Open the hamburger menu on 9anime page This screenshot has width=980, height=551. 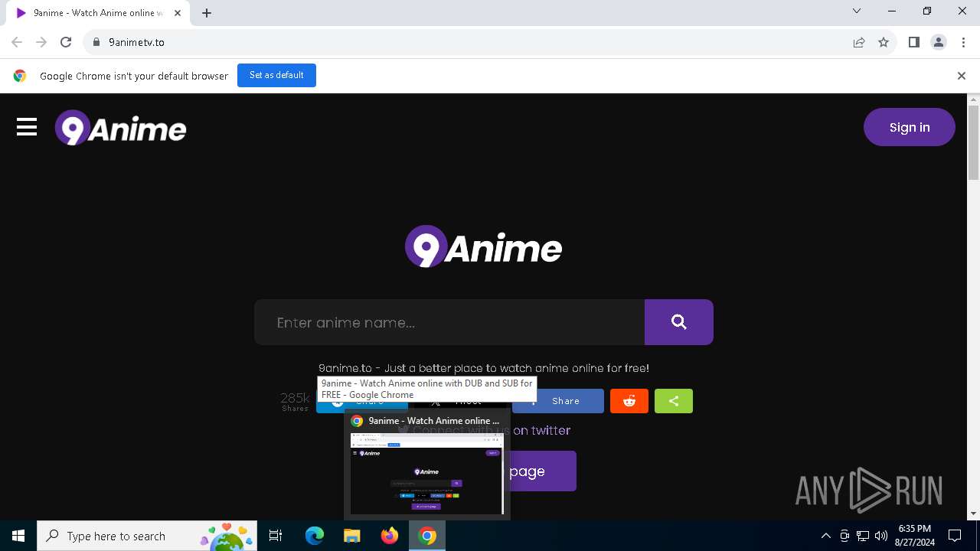[x=27, y=127]
